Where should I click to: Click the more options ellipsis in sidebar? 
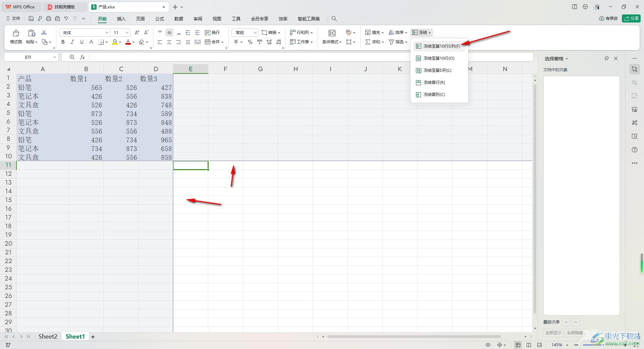[x=635, y=163]
